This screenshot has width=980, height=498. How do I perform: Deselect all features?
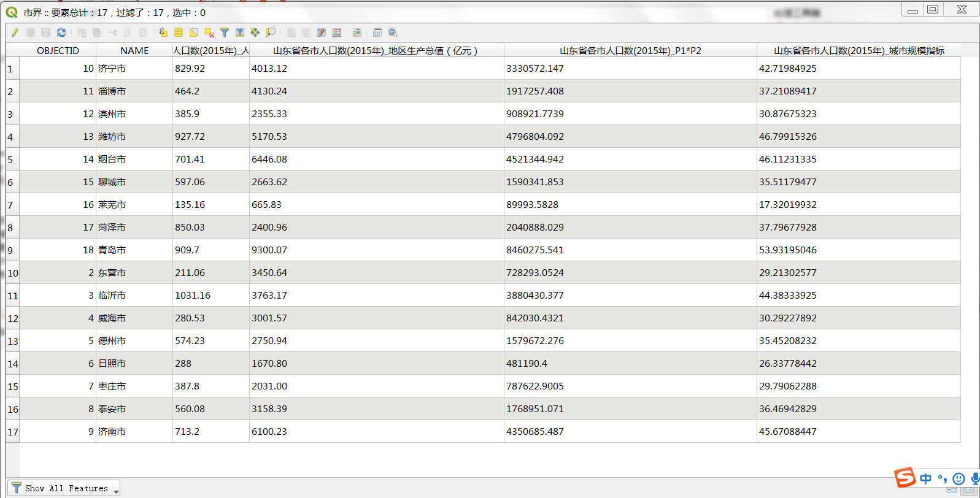click(x=209, y=33)
